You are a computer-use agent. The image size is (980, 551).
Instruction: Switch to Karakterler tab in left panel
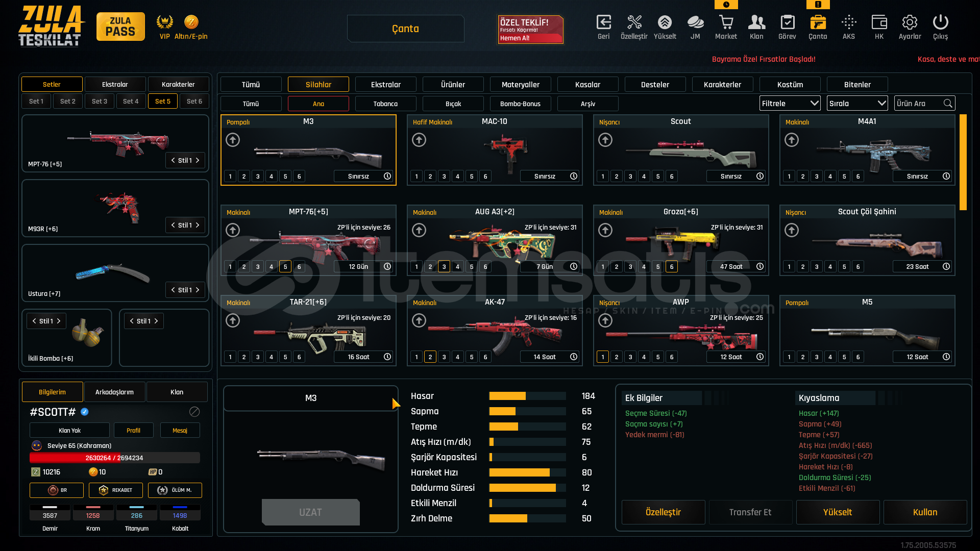click(x=178, y=84)
